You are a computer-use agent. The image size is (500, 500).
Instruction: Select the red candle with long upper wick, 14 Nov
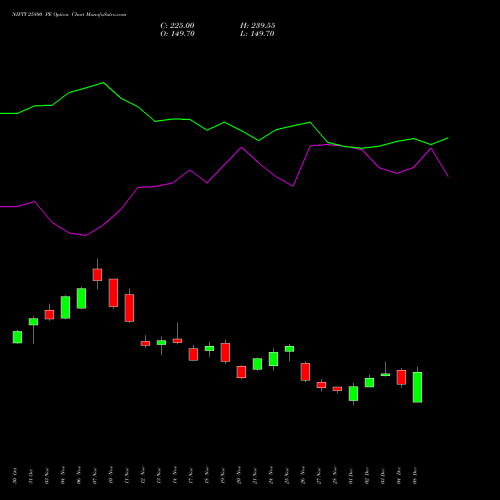tap(177, 341)
